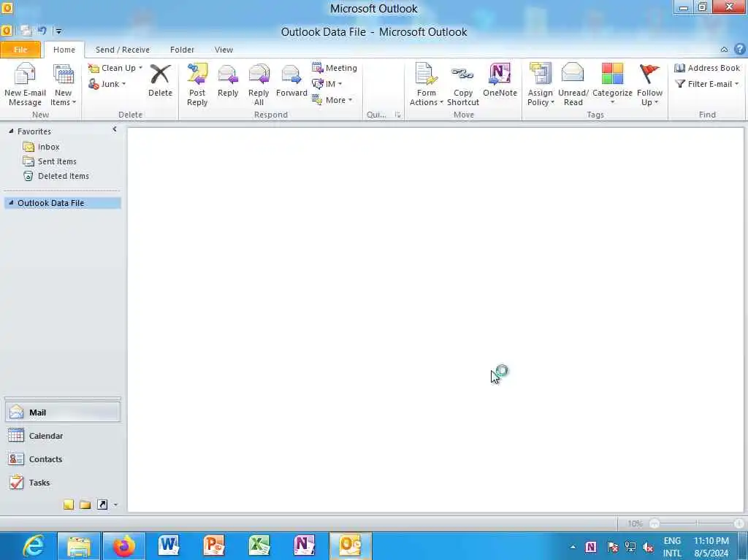
Task: Toggle Unread/Read status
Action: pos(573,85)
